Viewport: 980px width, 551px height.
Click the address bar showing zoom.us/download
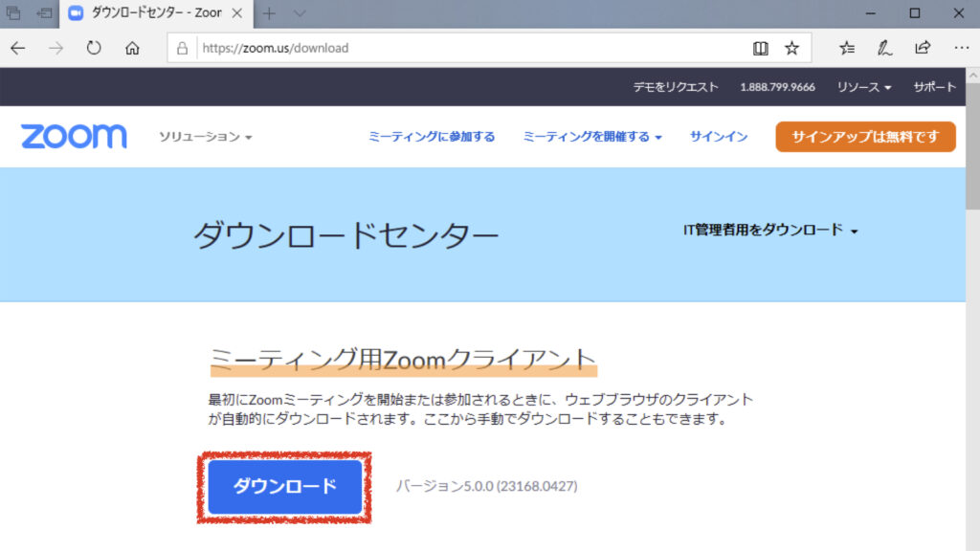pos(469,48)
